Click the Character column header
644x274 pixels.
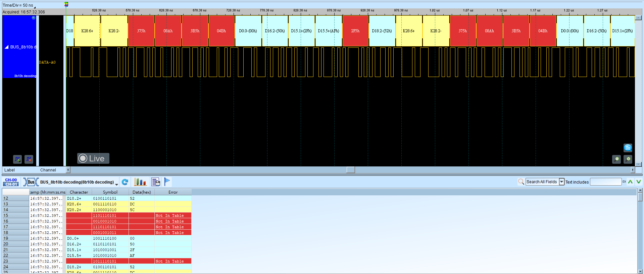pos(79,192)
